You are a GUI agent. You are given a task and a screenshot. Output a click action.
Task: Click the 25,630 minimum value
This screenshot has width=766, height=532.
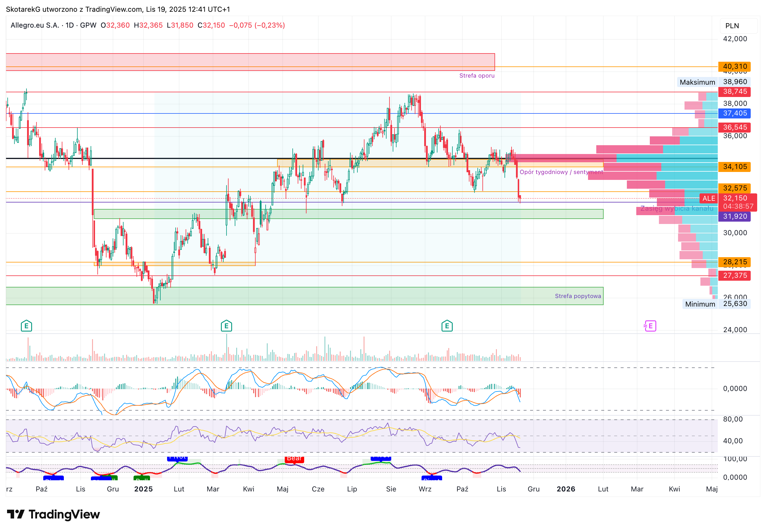point(735,304)
